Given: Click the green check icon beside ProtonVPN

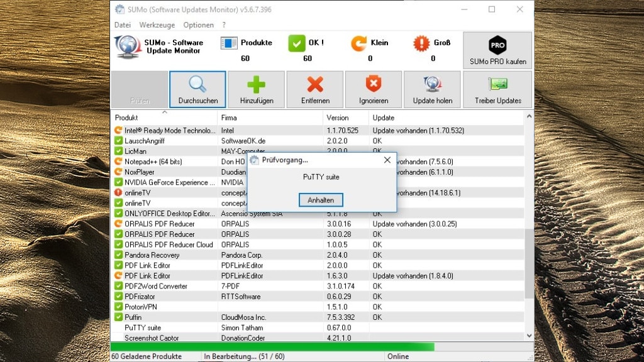Looking at the screenshot, I should point(118,307).
